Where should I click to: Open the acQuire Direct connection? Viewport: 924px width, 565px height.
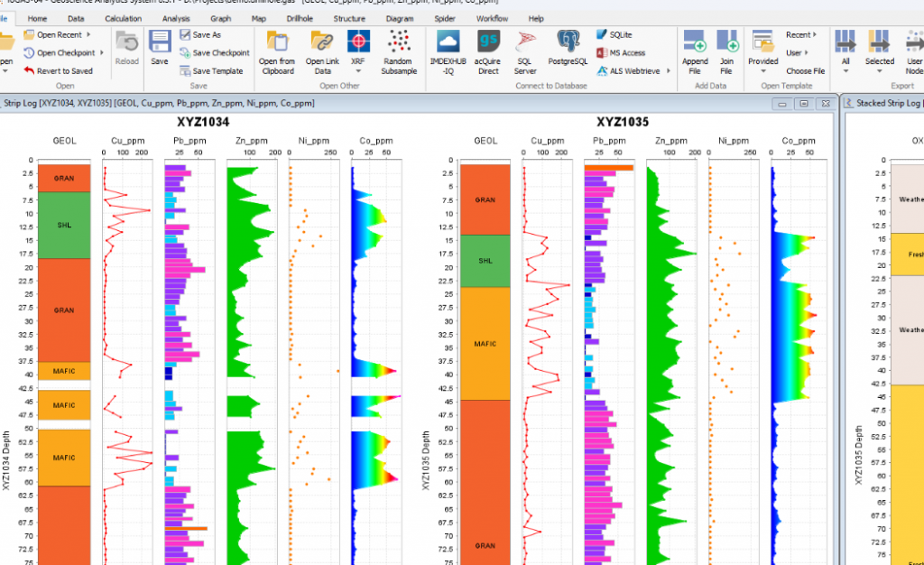488,42
